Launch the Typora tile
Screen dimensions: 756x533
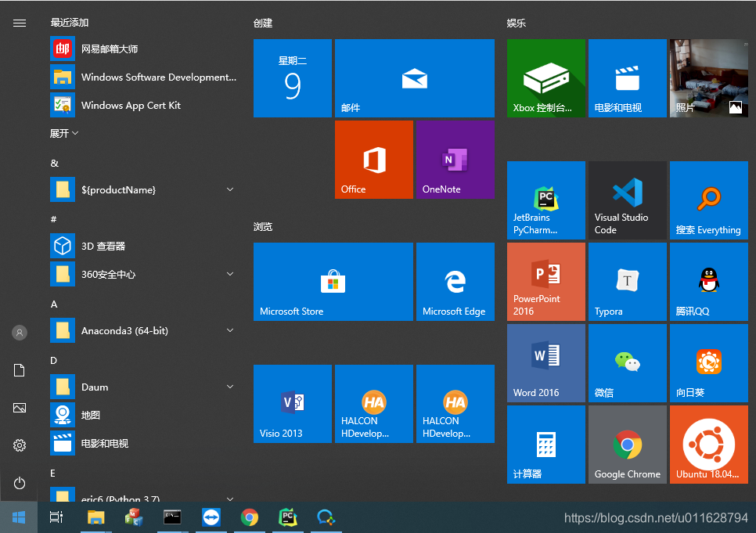pos(628,282)
